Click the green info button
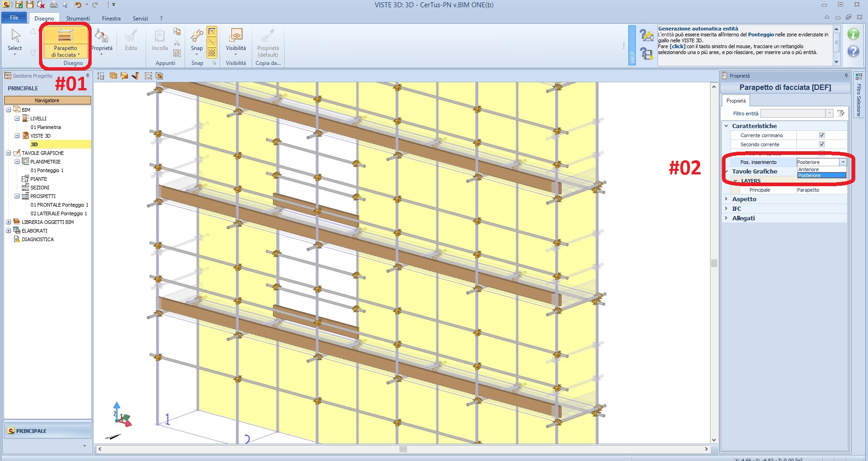Screen dimensions: 868x461 coord(853,34)
